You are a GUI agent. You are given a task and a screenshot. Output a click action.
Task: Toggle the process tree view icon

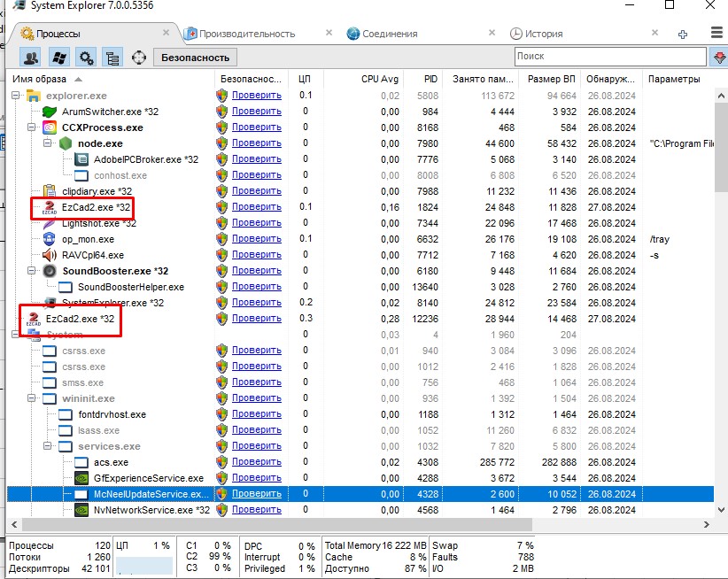tap(112, 58)
